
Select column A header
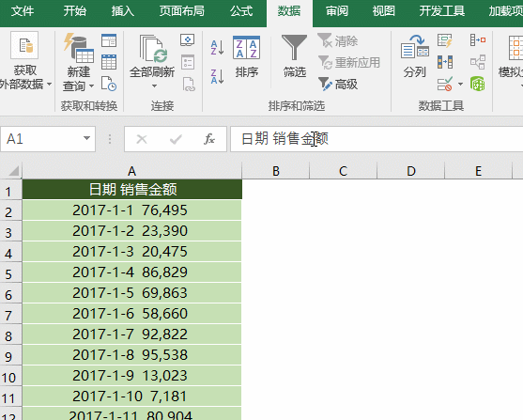[132, 171]
